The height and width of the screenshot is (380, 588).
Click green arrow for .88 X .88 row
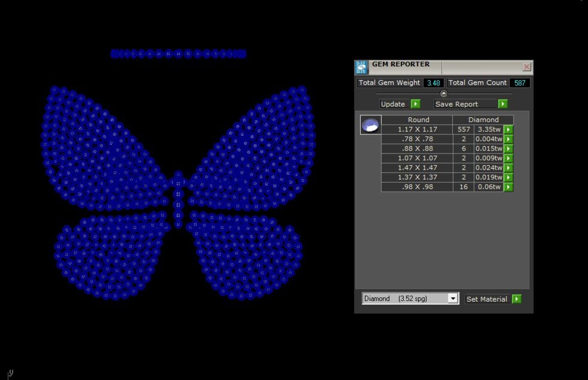(x=509, y=149)
